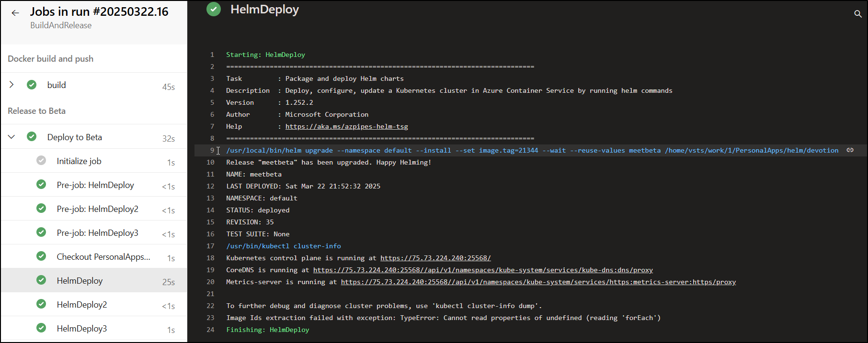
Task: Click the large success icon in HelmDeploy header
Action: click(x=214, y=9)
